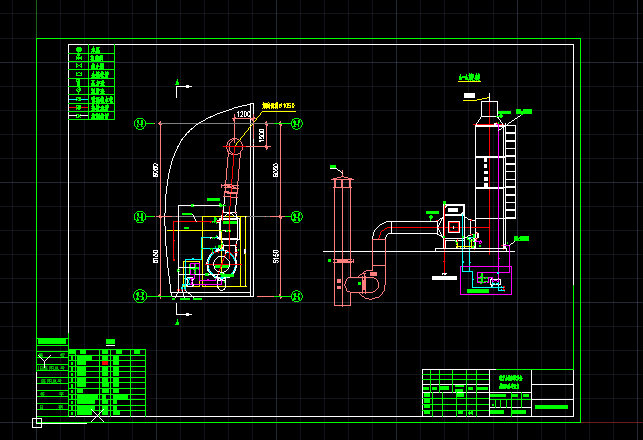Click the long green bar in title block

point(551,407)
